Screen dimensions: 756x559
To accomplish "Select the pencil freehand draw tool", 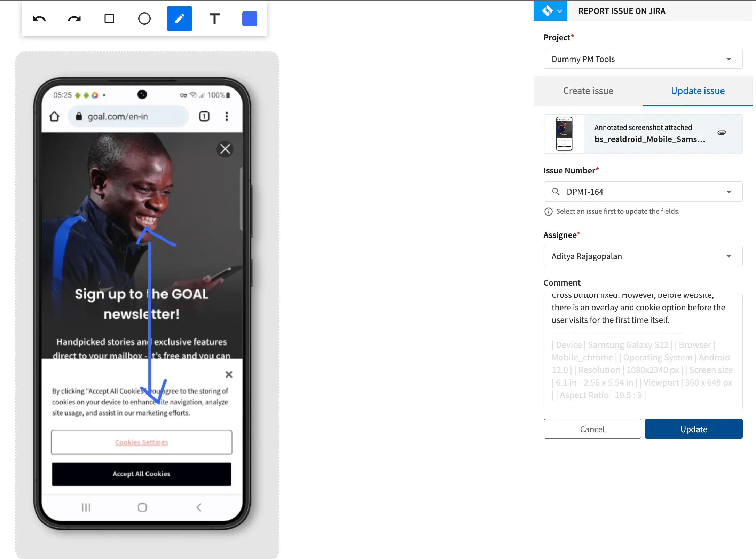I will click(180, 18).
